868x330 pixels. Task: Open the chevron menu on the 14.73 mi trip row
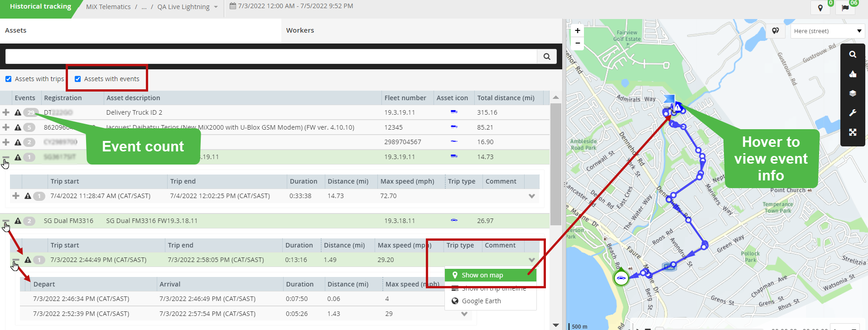coord(532,196)
